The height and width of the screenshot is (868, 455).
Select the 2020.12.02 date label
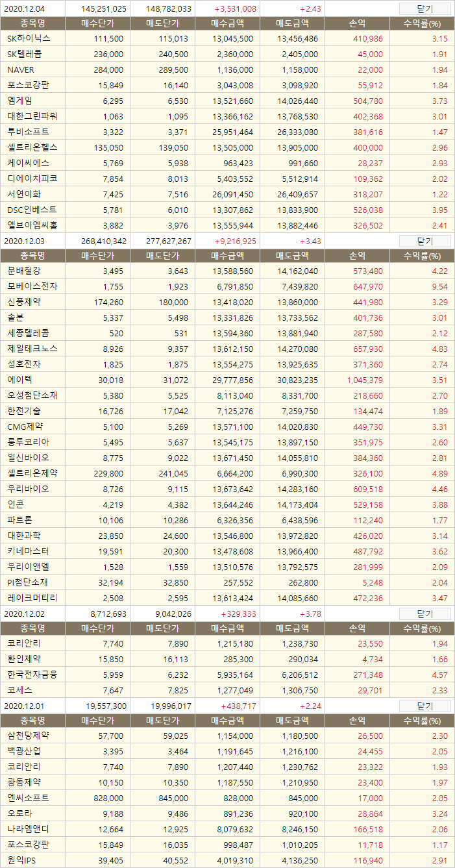23,614
